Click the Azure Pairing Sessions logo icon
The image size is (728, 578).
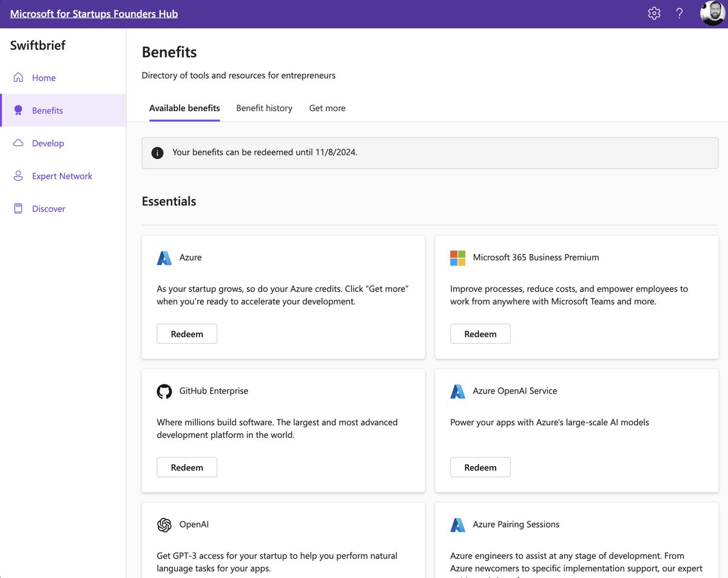457,525
